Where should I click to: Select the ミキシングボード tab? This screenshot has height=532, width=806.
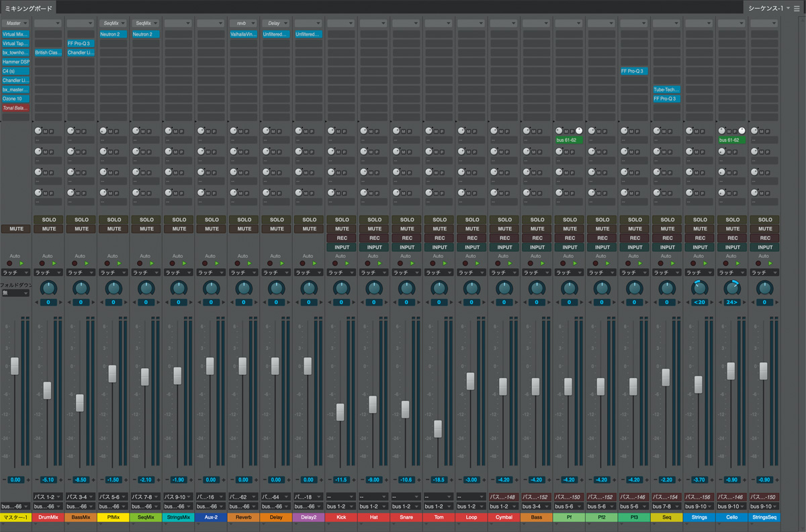(x=28, y=8)
